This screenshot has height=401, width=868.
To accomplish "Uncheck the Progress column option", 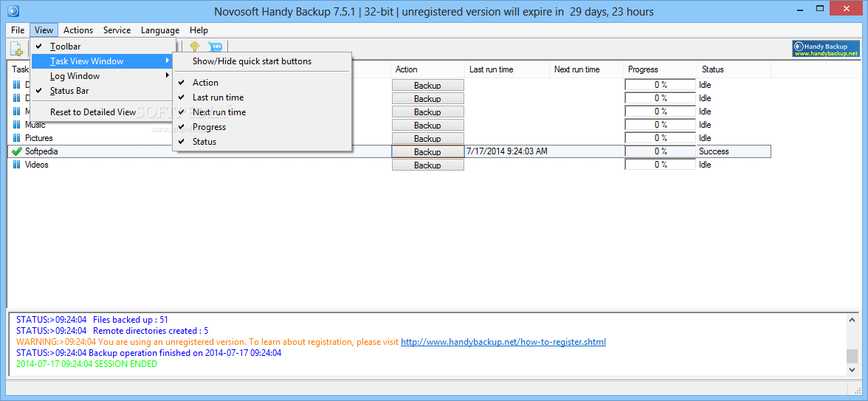I will click(263, 127).
